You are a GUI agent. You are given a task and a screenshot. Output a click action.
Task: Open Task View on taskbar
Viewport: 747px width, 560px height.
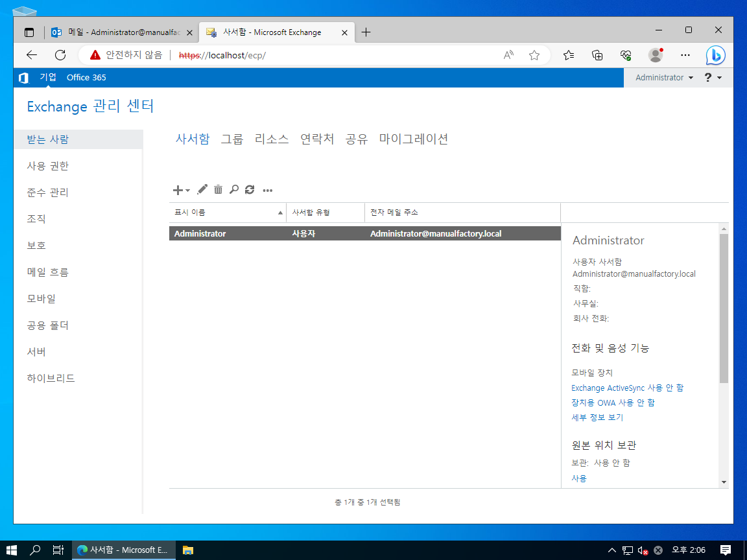(58, 550)
